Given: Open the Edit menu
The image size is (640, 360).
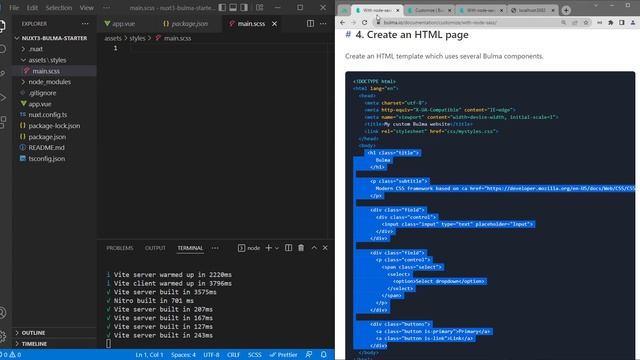Looking at the screenshot, I should [x=32, y=8].
